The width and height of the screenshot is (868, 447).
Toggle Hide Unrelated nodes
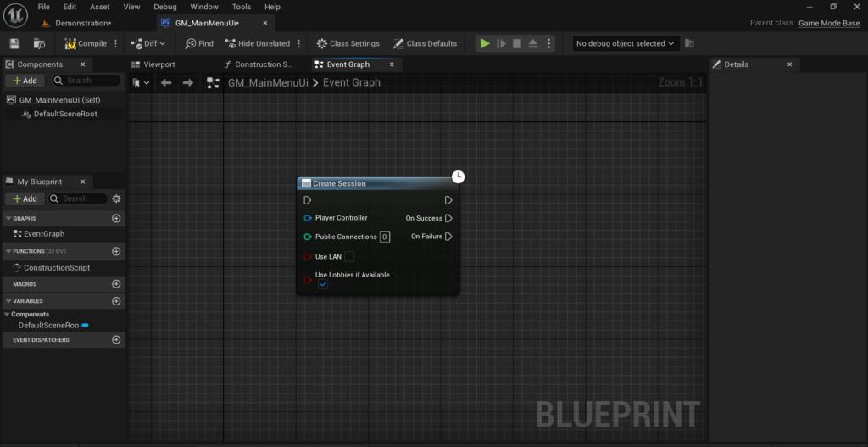click(258, 43)
